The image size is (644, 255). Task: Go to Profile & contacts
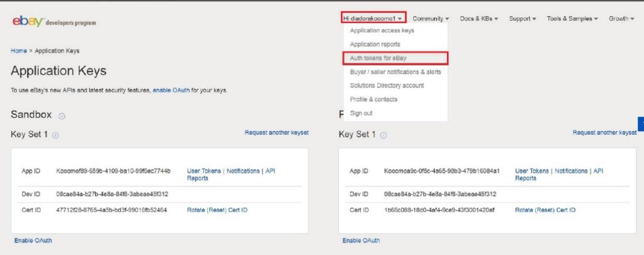[x=374, y=99]
